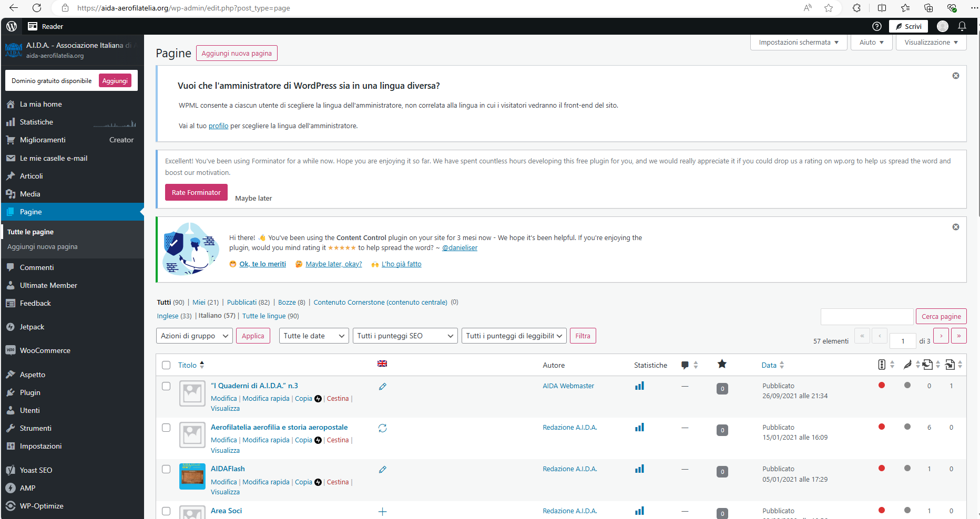Screen dimensions: 980x519
Task: Sort by the star likes column
Action: click(722, 364)
